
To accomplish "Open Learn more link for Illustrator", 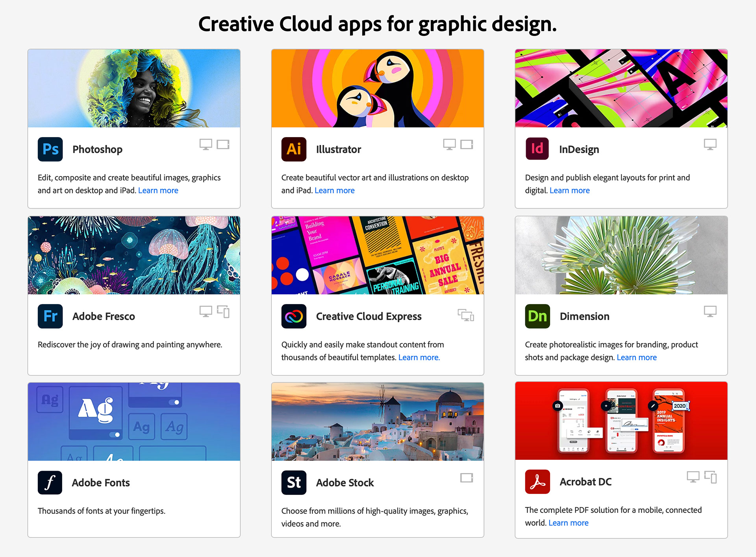I will [335, 191].
